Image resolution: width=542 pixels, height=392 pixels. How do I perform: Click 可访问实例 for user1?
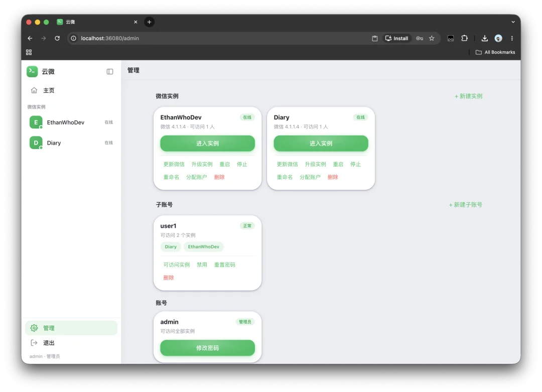pos(177,265)
